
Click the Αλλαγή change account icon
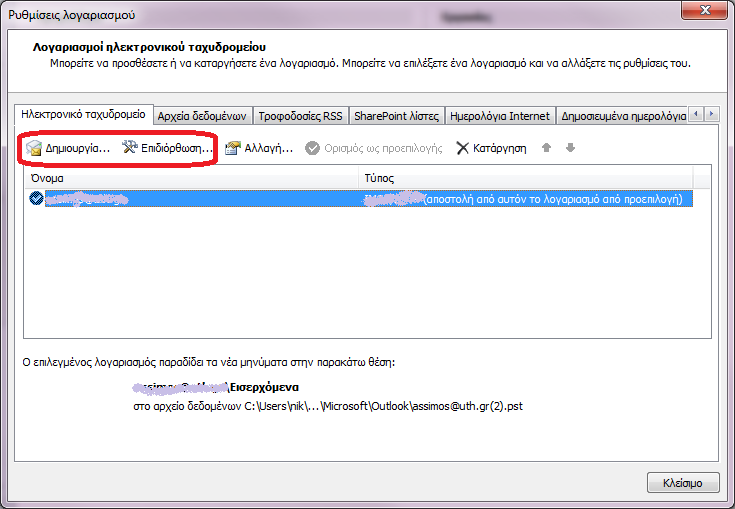click(x=233, y=148)
